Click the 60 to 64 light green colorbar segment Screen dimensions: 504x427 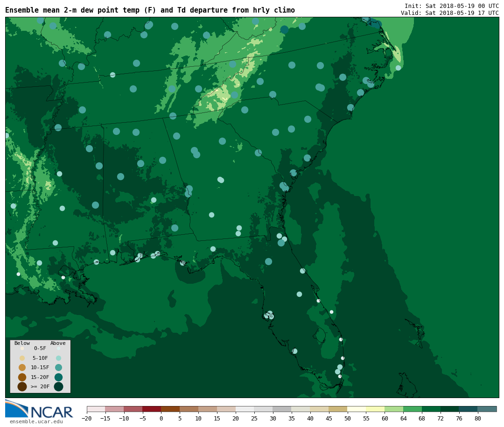click(394, 409)
